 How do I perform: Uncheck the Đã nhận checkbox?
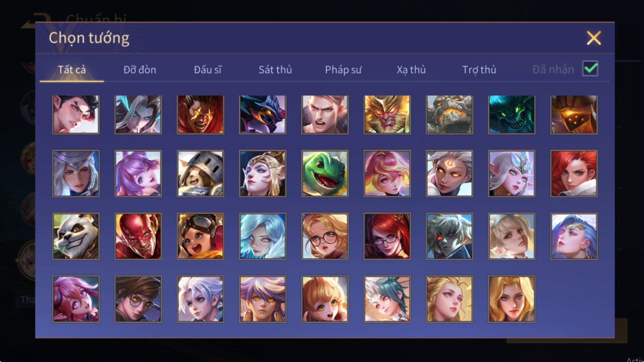pyautogui.click(x=590, y=69)
